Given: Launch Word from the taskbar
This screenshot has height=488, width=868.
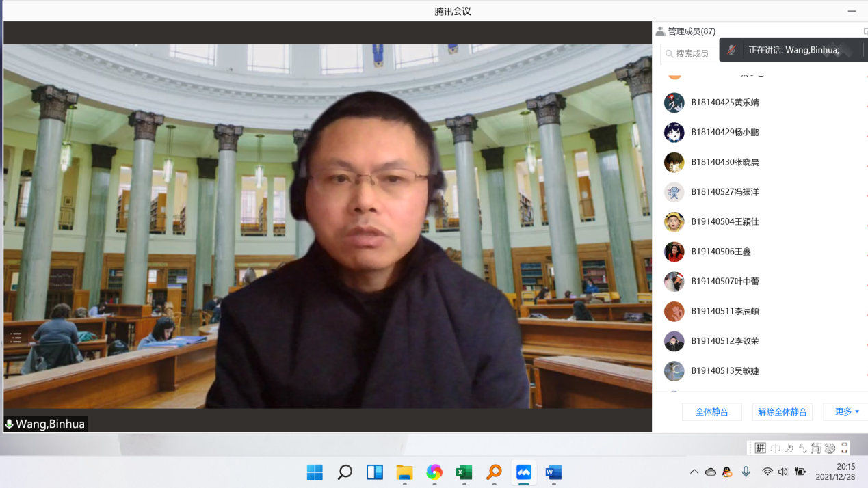Looking at the screenshot, I should 553,472.
